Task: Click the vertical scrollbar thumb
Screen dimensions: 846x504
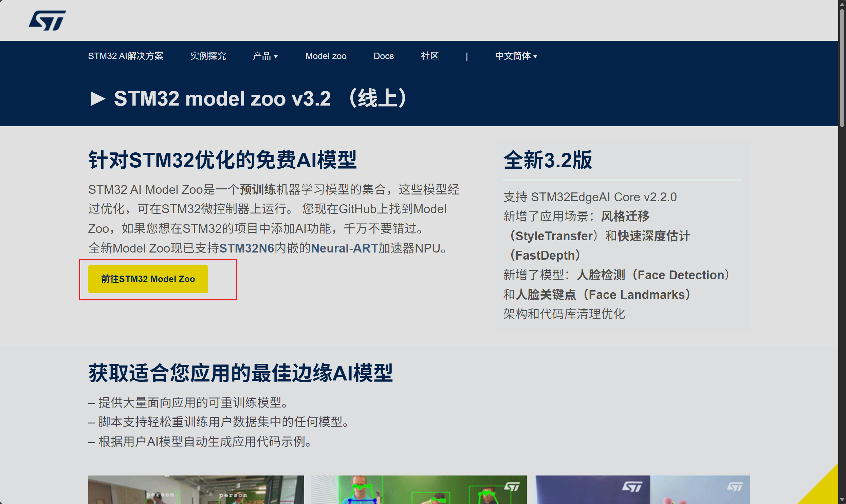Action: pos(842,68)
